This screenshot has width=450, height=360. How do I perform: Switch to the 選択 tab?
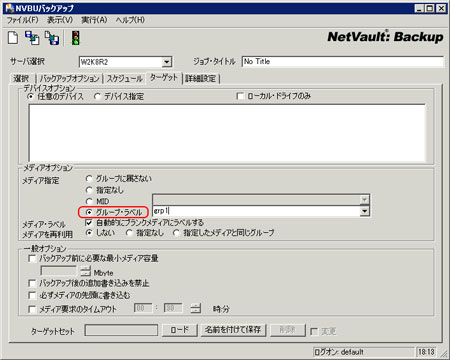click(x=21, y=79)
